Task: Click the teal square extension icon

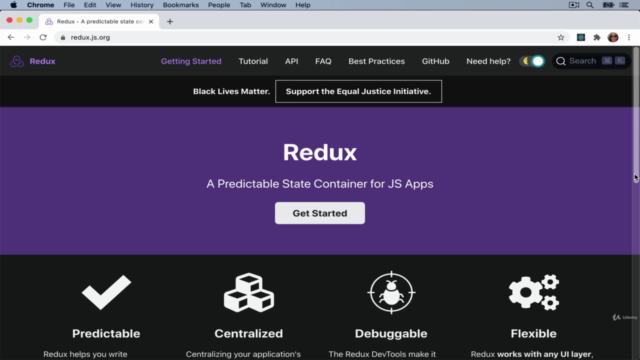Action: pos(581,37)
